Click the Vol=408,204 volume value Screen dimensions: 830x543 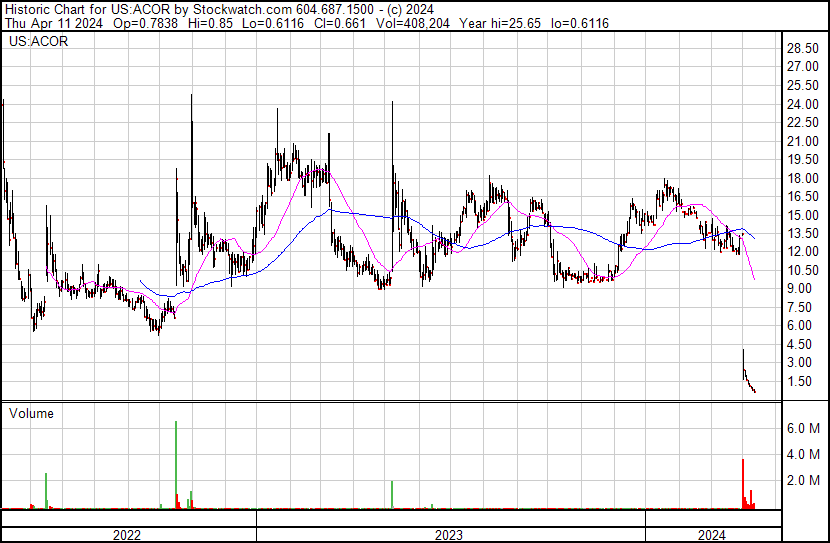413,23
